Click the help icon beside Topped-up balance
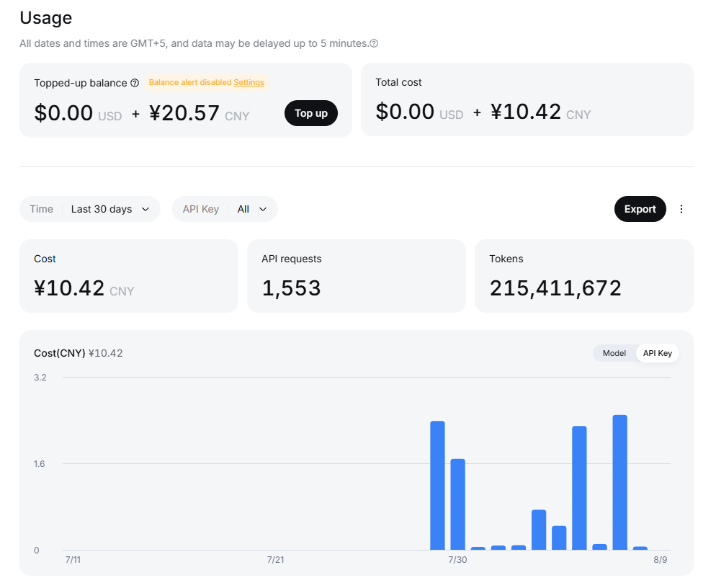The height and width of the screenshot is (588, 716). 135,83
